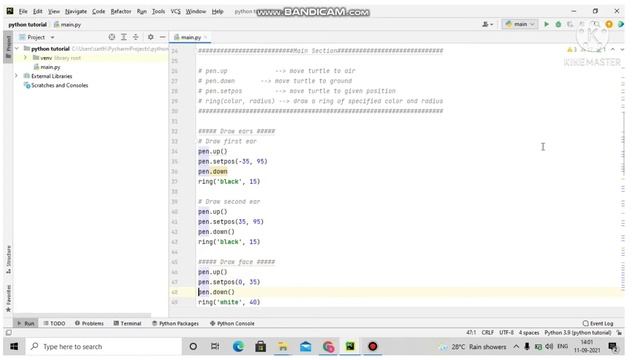
Task: Open the Tools menu
Action: [x=158, y=11]
